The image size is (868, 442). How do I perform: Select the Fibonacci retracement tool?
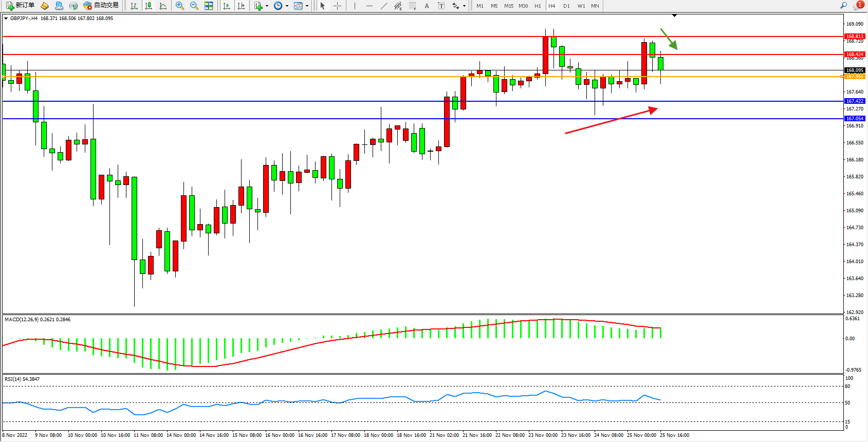tap(413, 6)
